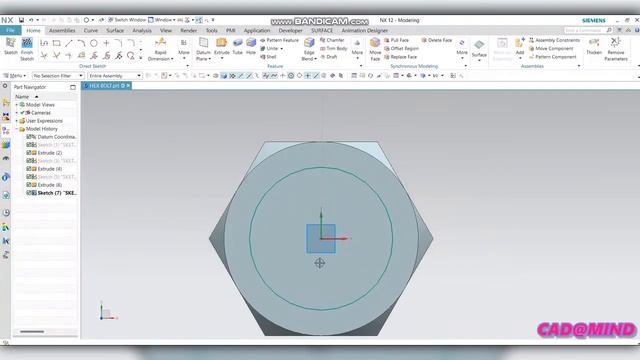Select the Trim Body command
Viewport: 640px width, 360px height.
(333, 49)
